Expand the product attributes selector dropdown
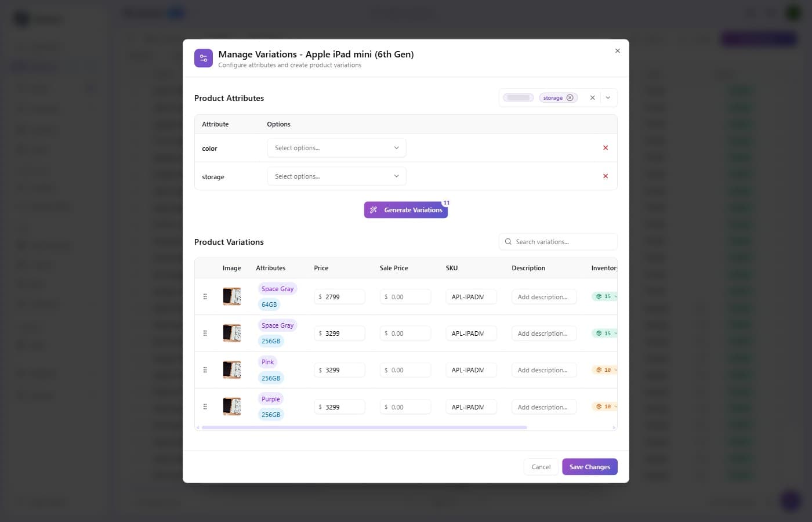Viewport: 812px width, 522px height. (608, 97)
